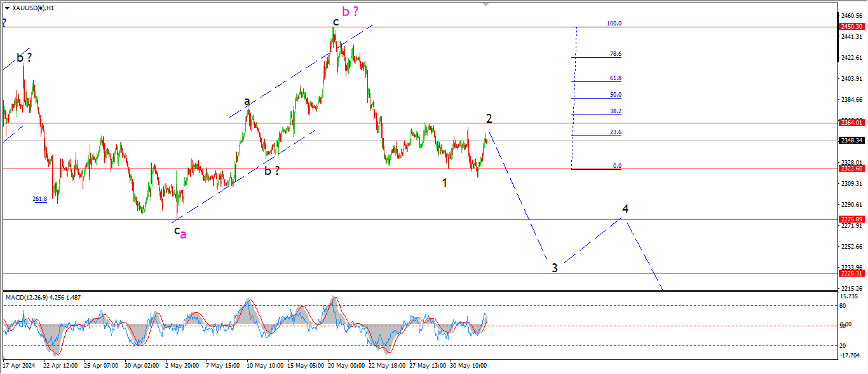Click the 2276.89 red price label

coord(851,219)
